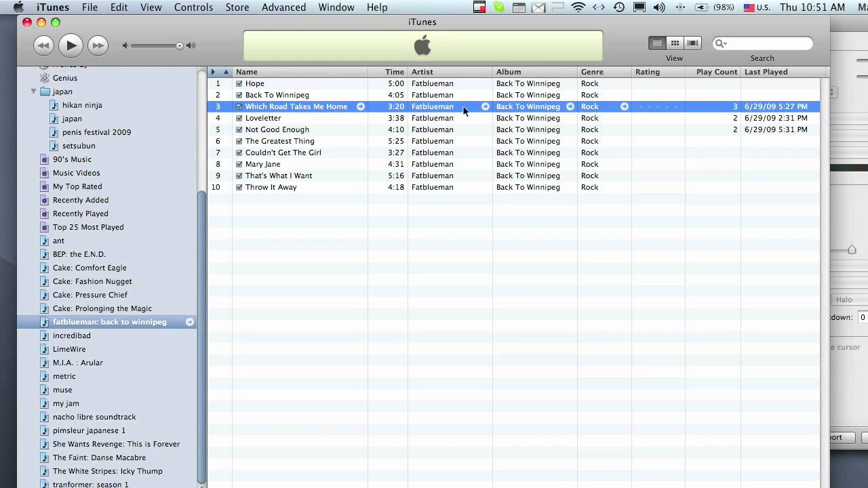The height and width of the screenshot is (488, 868).
Task: Open the Controls menu
Action: [193, 7]
